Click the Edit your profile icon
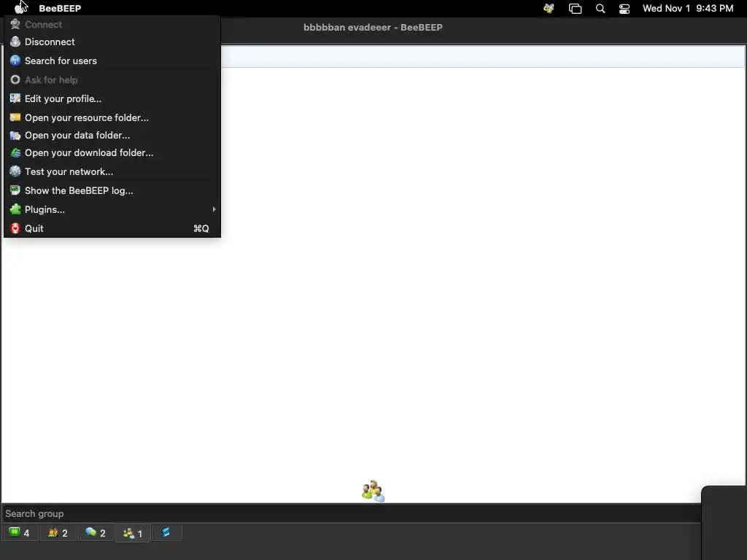 15,98
